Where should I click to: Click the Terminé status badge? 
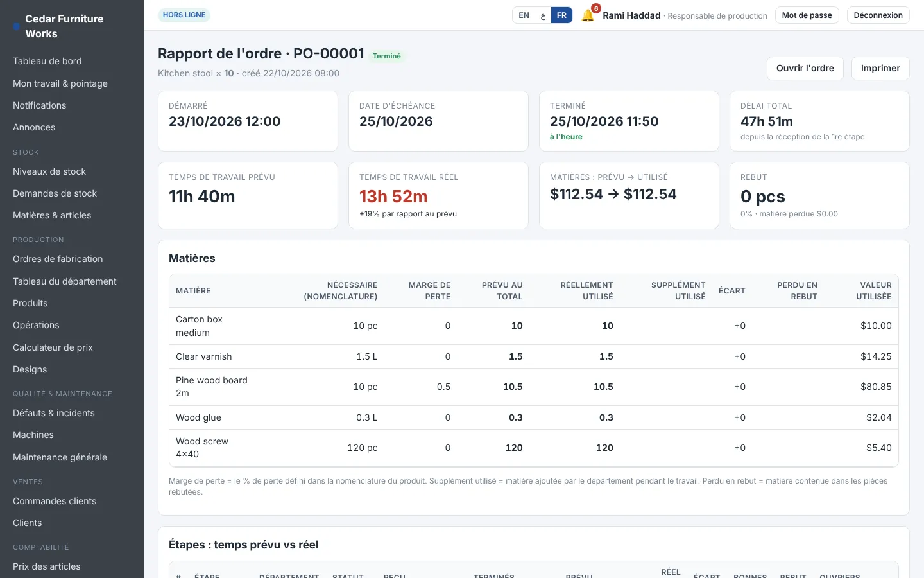[x=387, y=56]
